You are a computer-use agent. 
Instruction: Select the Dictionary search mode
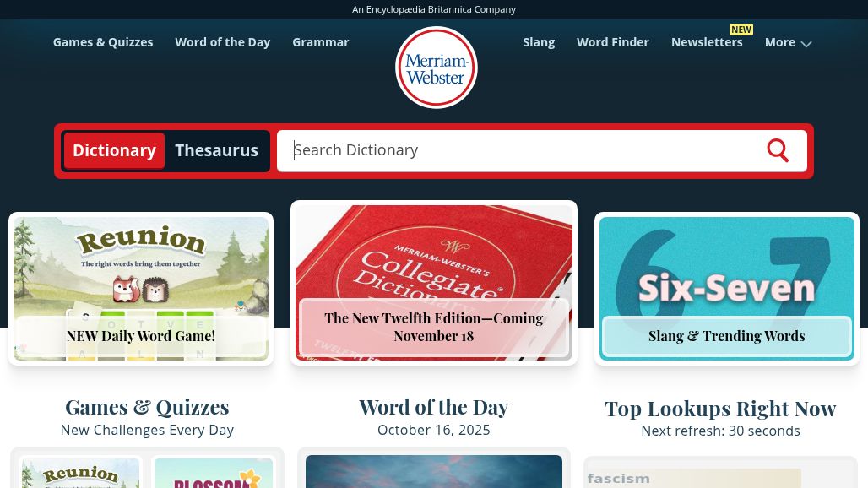click(x=114, y=150)
